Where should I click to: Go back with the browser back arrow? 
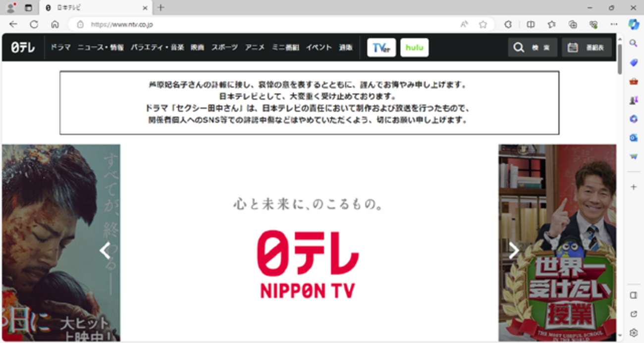13,24
